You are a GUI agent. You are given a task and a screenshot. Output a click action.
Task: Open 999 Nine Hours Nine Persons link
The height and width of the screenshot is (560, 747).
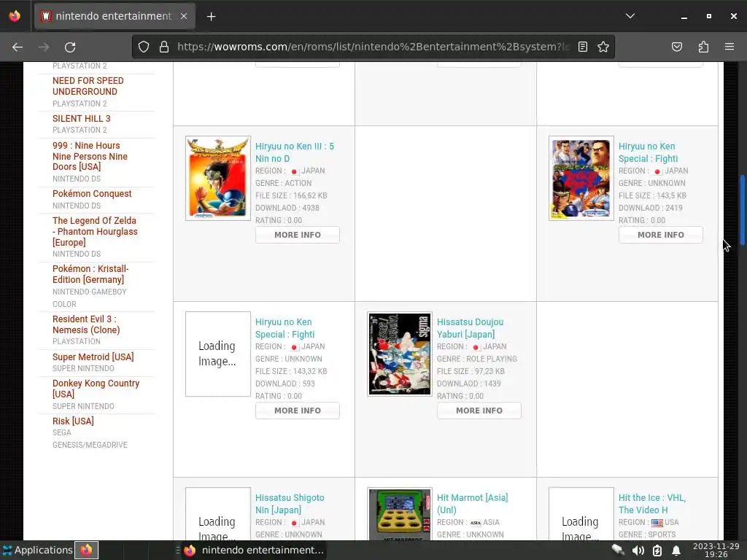[x=90, y=156]
